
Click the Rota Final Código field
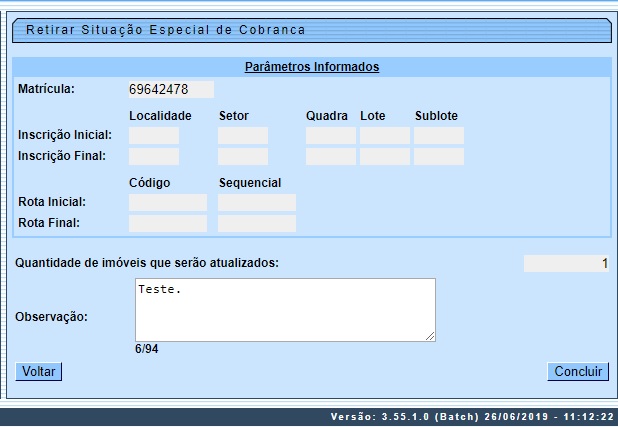coord(168,223)
